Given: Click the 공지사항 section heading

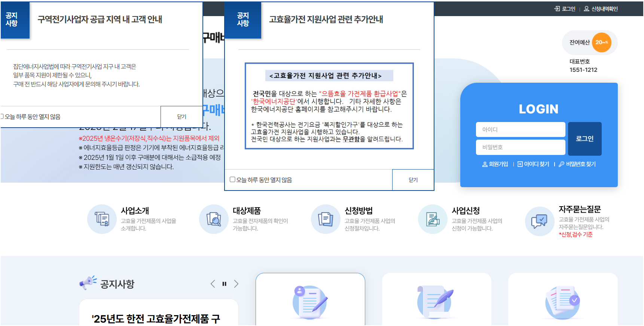Looking at the screenshot, I should tap(117, 284).
